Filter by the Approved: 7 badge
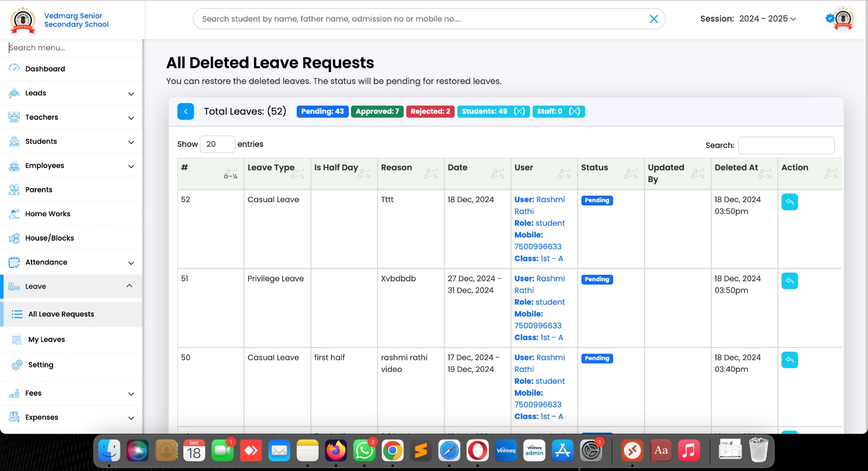 coord(377,111)
